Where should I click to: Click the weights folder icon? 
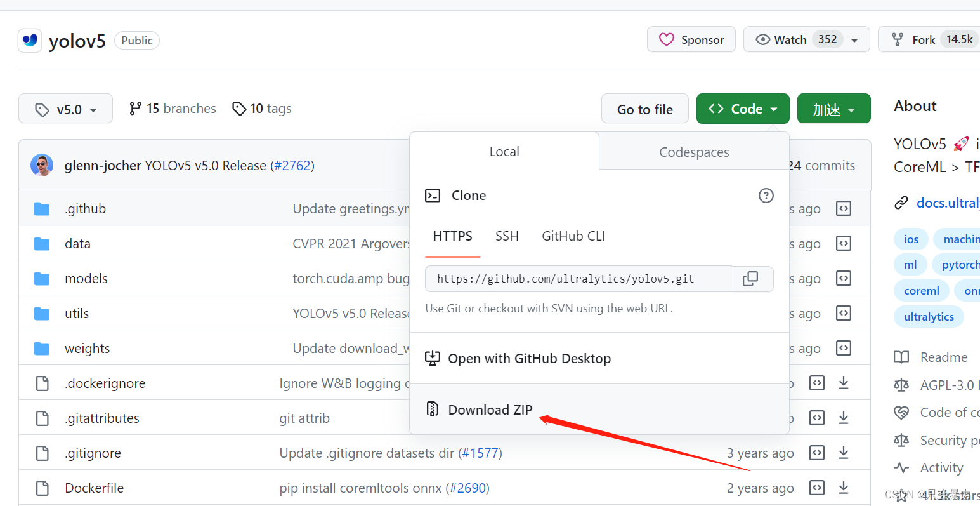click(x=42, y=349)
